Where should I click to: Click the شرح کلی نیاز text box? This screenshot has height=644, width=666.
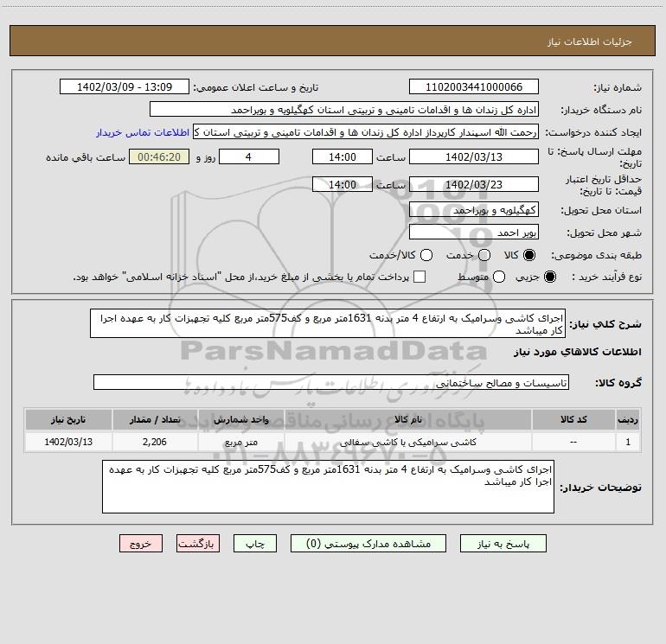[x=328, y=323]
